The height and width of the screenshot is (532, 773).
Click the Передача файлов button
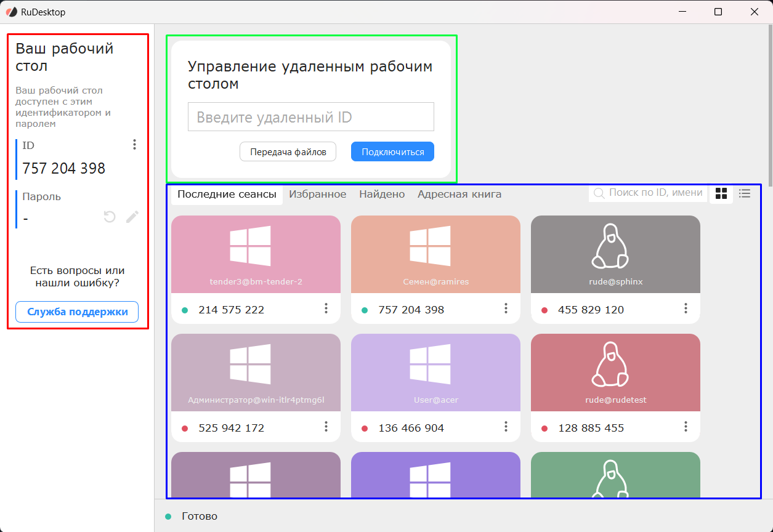[288, 151]
